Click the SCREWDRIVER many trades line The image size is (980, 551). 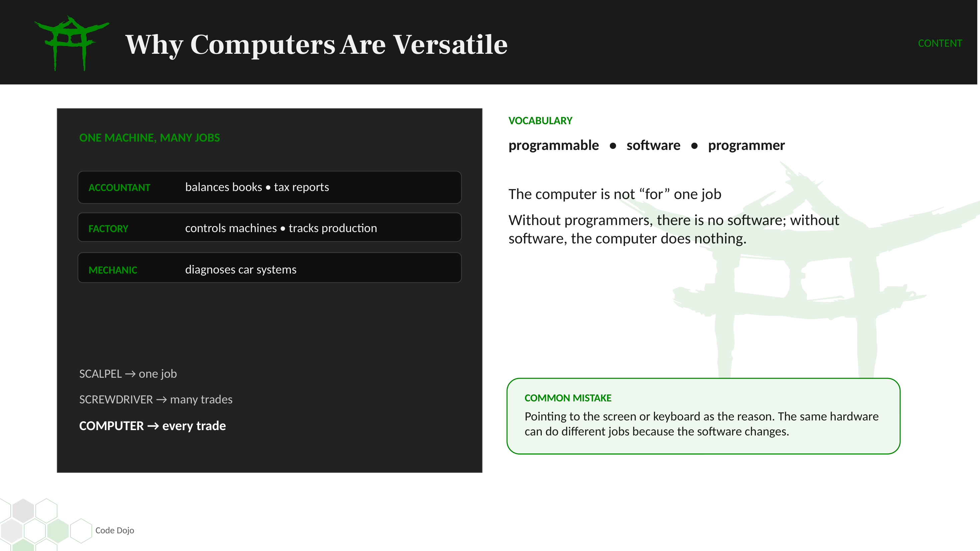pyautogui.click(x=156, y=399)
